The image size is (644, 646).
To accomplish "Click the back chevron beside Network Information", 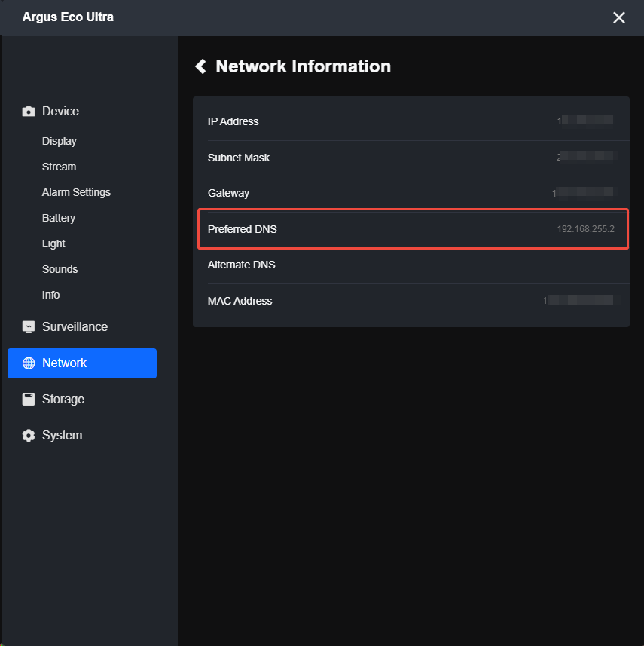I will (200, 66).
